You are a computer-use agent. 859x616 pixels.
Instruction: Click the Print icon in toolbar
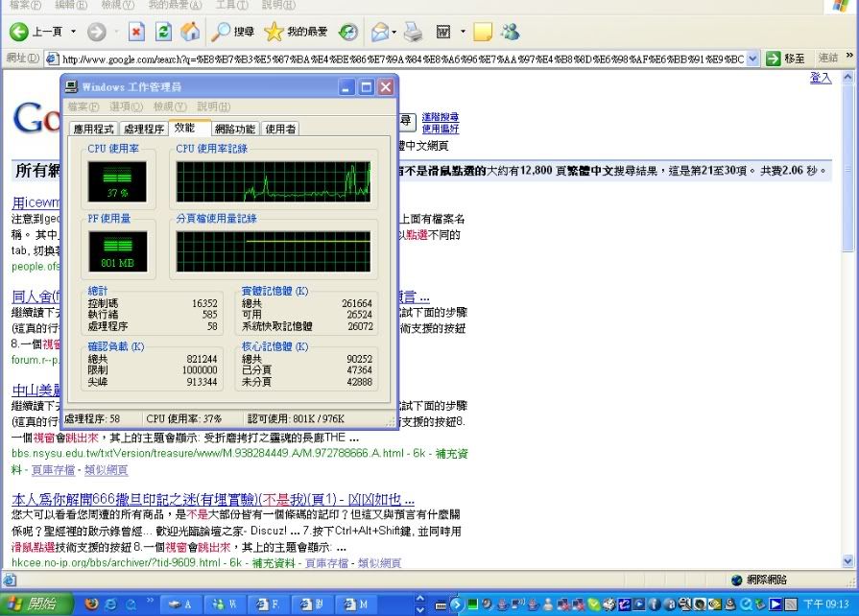413,32
